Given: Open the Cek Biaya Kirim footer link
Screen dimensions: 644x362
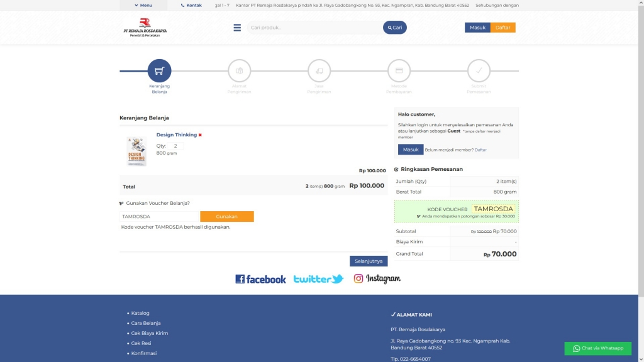Looking at the screenshot, I should point(150,333).
